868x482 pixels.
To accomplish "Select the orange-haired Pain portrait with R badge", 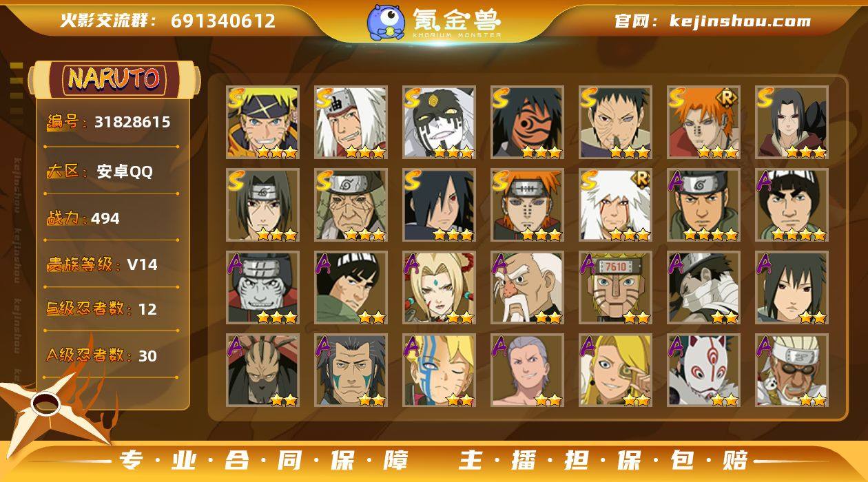I will pos(704,123).
